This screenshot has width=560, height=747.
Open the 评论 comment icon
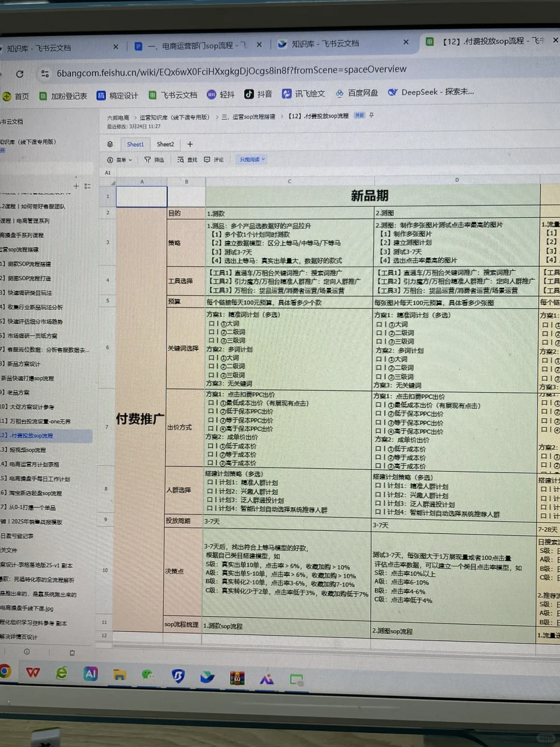(207, 160)
